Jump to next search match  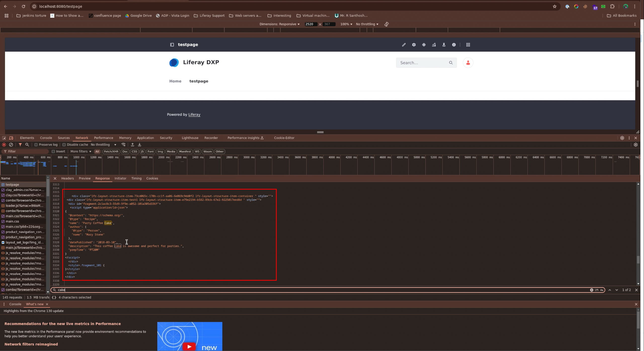pos(617,290)
